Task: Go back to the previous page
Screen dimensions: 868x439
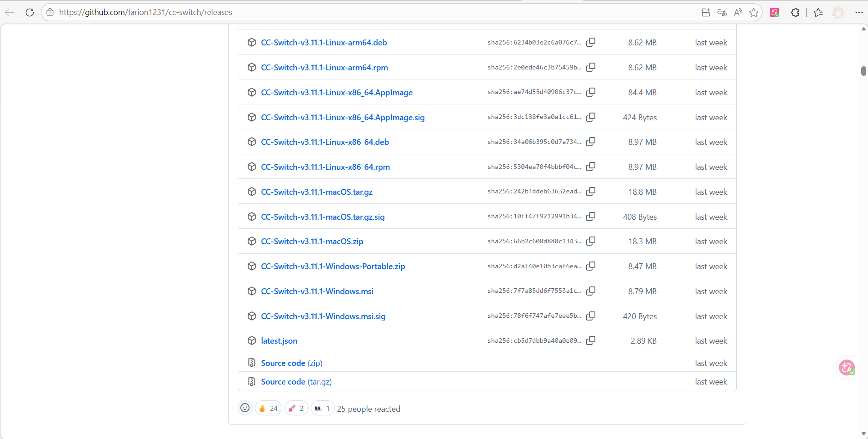Action: click(10, 12)
